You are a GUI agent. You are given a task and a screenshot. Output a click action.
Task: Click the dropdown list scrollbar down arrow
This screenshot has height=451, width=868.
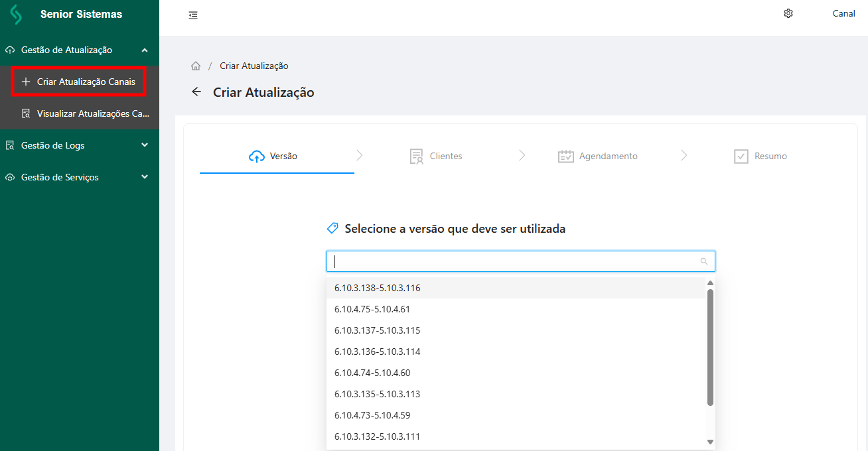point(710,442)
